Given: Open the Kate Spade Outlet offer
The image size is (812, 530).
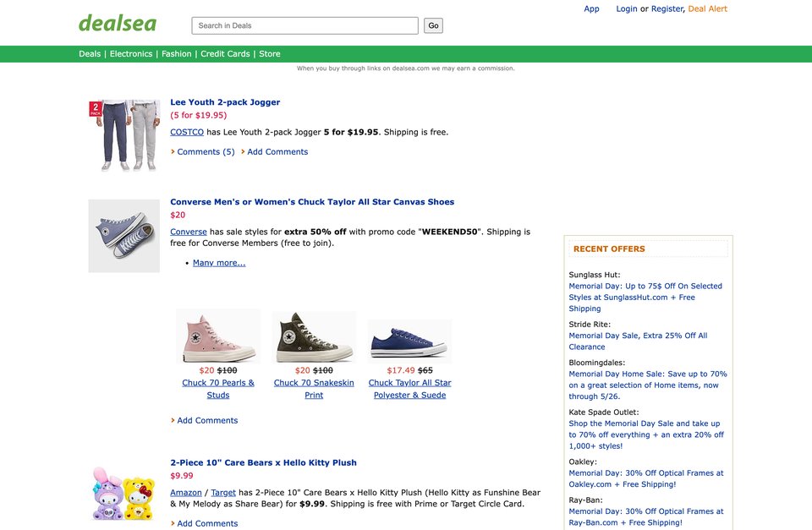Looking at the screenshot, I should [x=646, y=434].
